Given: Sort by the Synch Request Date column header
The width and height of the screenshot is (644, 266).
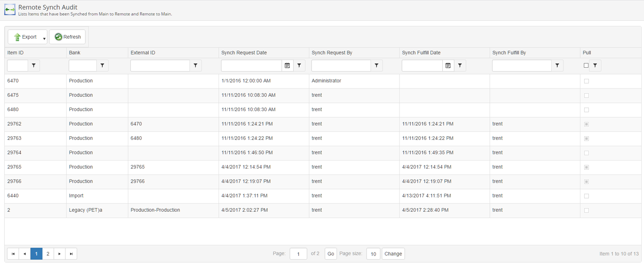Looking at the screenshot, I should [244, 53].
